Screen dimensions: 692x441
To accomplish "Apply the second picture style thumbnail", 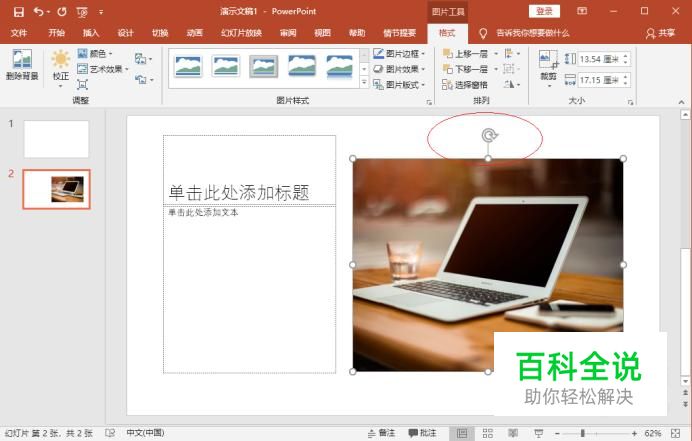I will coord(226,67).
